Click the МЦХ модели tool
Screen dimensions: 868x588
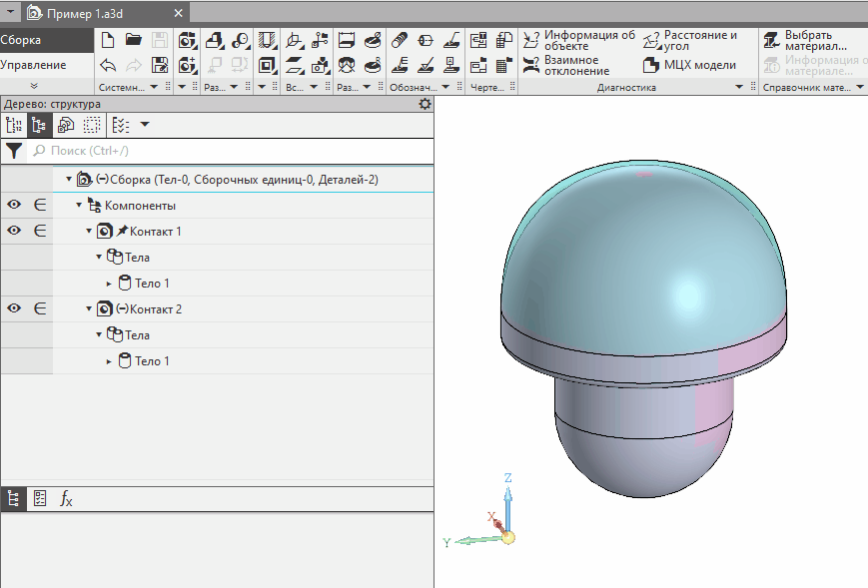689,65
